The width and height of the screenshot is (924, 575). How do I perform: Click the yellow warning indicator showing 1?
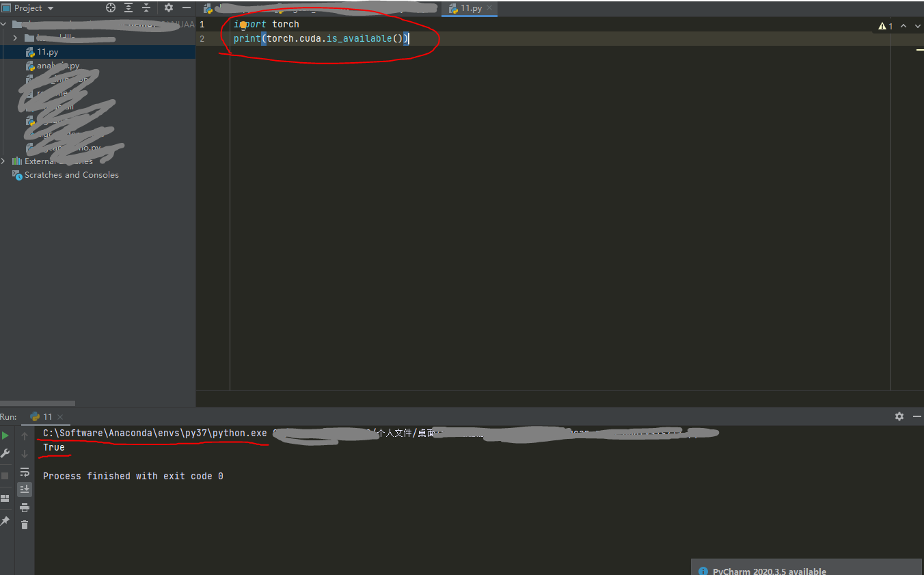tap(886, 26)
